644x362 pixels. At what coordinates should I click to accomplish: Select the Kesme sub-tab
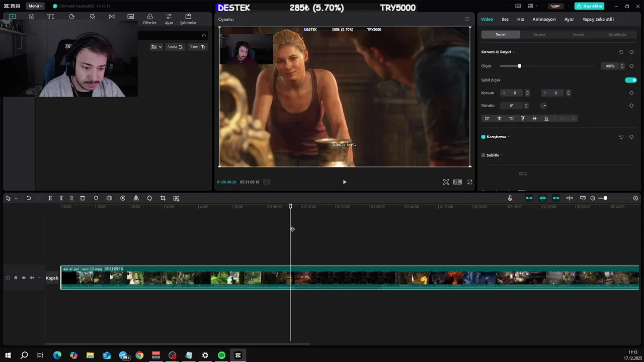coord(539,35)
